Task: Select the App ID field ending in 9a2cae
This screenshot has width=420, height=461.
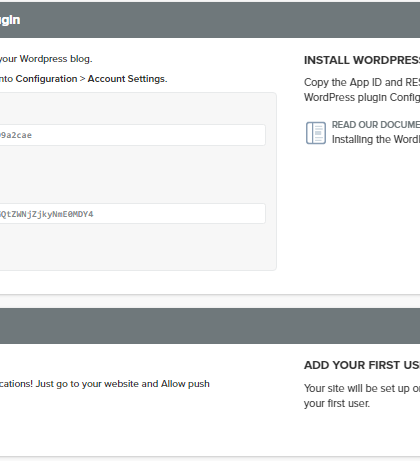Action: (x=133, y=135)
